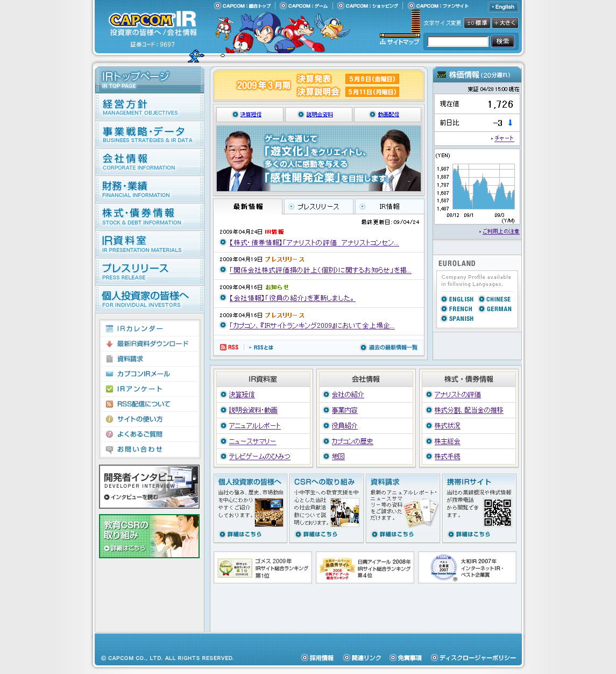This screenshot has height=674, width=616.
Task: Click the IRアンケート checkmark icon
Action: [x=110, y=389]
